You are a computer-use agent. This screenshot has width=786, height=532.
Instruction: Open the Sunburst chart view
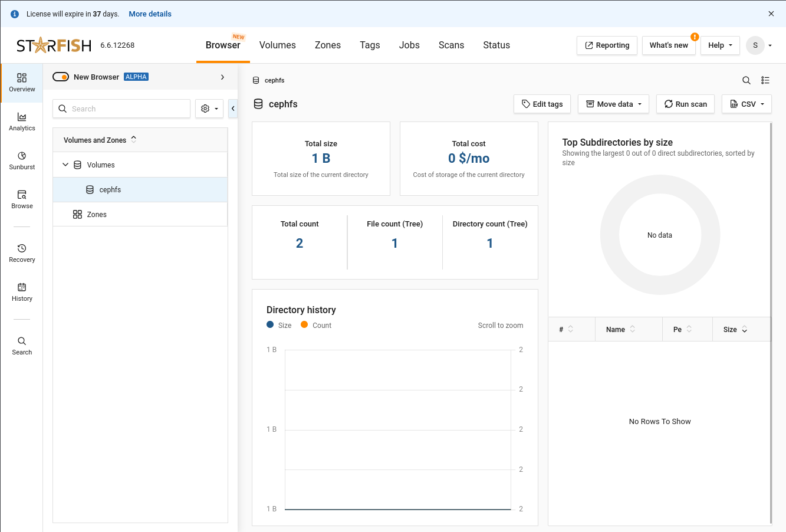[x=22, y=160]
